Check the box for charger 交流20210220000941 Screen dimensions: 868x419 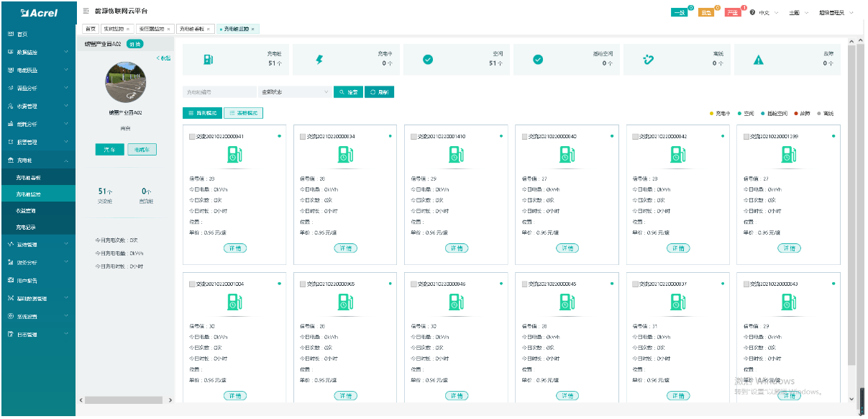pos(192,136)
